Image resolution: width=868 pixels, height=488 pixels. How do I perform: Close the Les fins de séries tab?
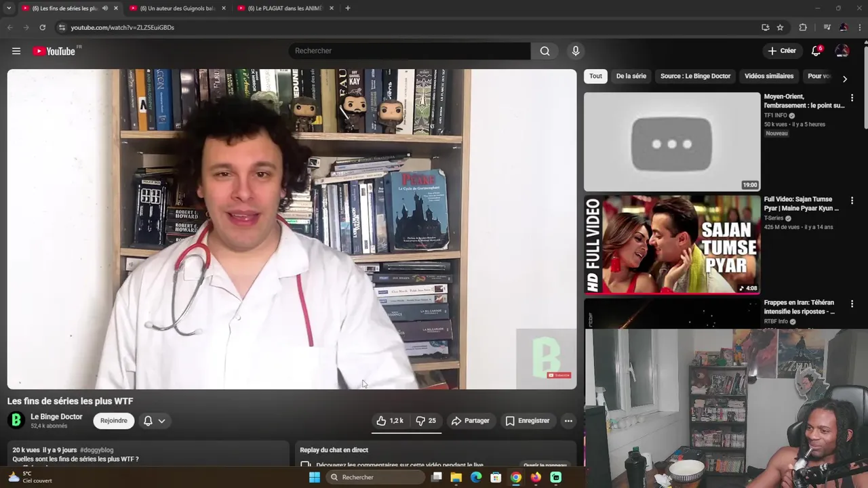pyautogui.click(x=116, y=8)
